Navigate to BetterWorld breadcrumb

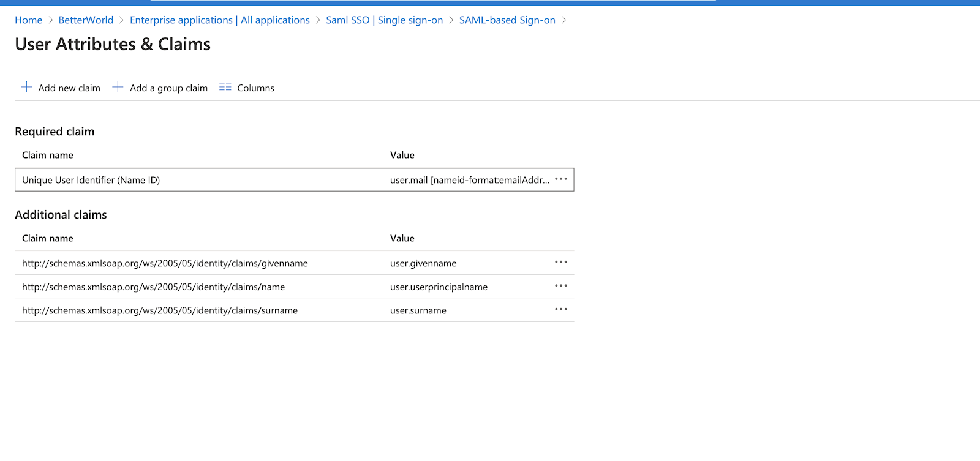(x=86, y=20)
